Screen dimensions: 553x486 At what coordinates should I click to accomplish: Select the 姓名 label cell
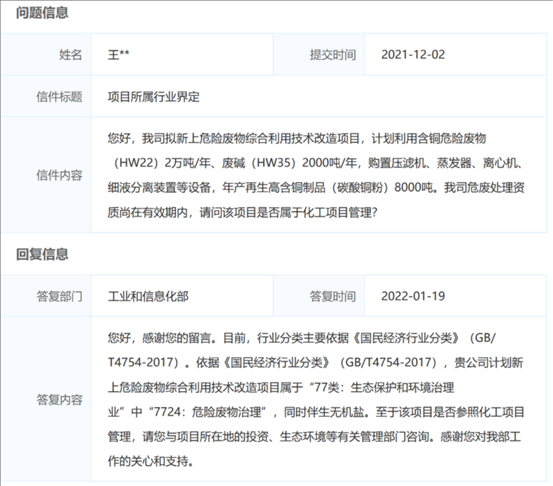47,54
